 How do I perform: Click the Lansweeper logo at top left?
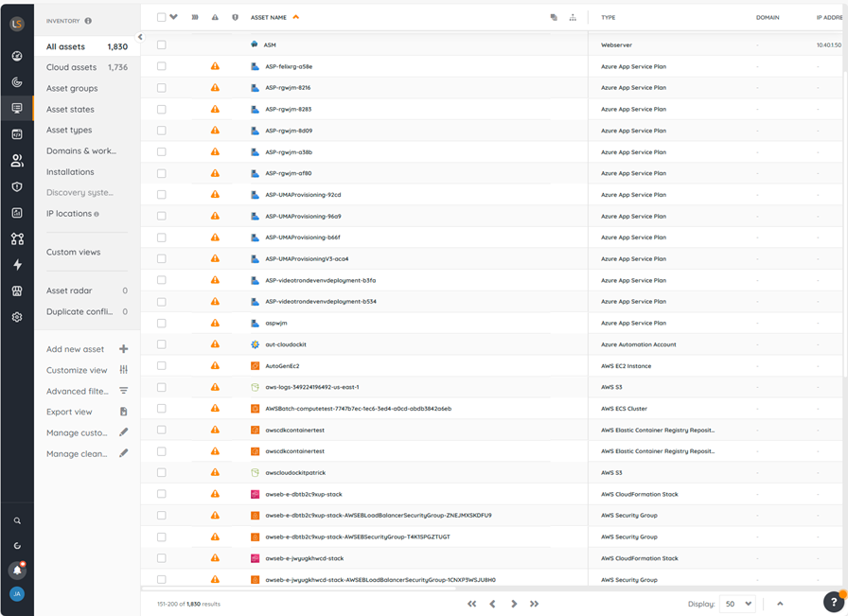(17, 24)
